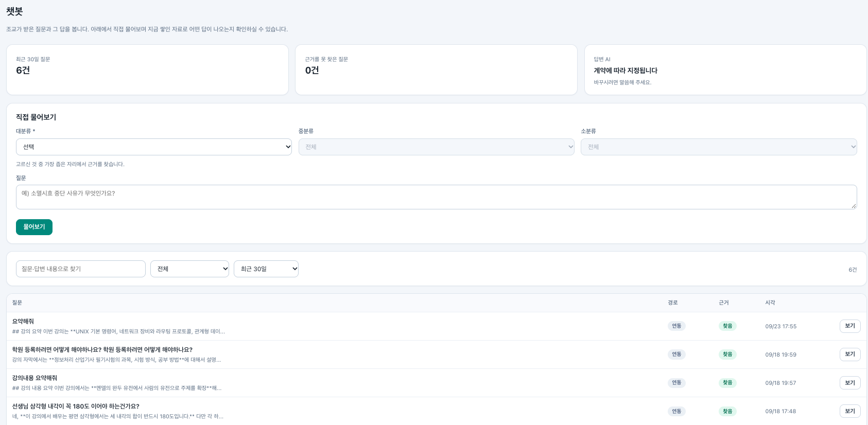Select the 강의내용 요약해줘 question row
Screen dimensions: 868x425
click(437, 383)
